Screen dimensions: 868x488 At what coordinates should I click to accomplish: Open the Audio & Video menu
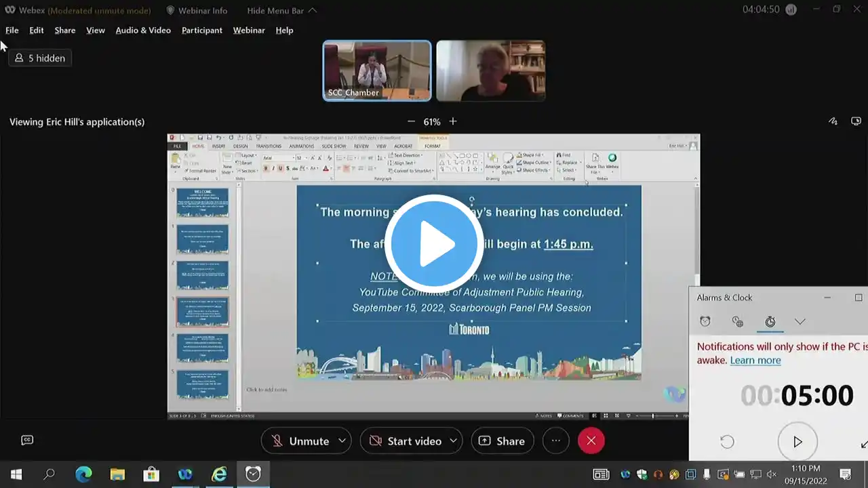tap(143, 30)
